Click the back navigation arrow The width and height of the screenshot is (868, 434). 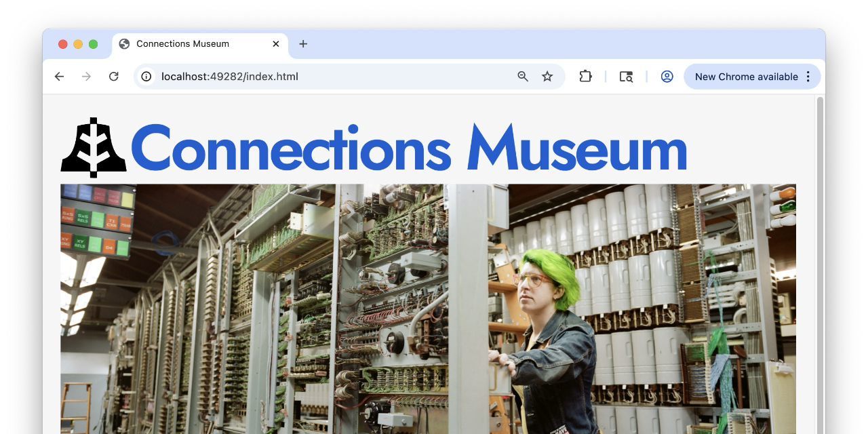coord(59,76)
